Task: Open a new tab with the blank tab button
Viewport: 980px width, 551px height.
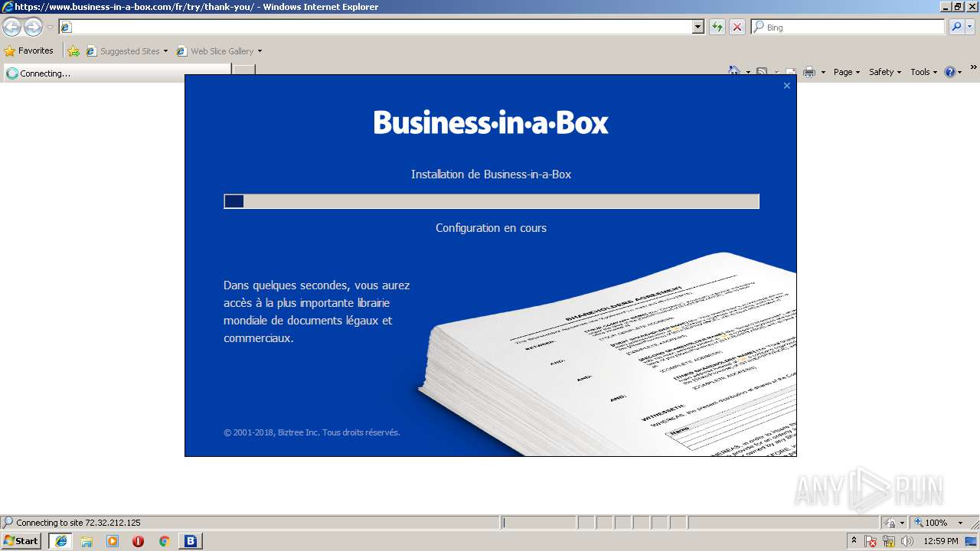Action: [243, 71]
